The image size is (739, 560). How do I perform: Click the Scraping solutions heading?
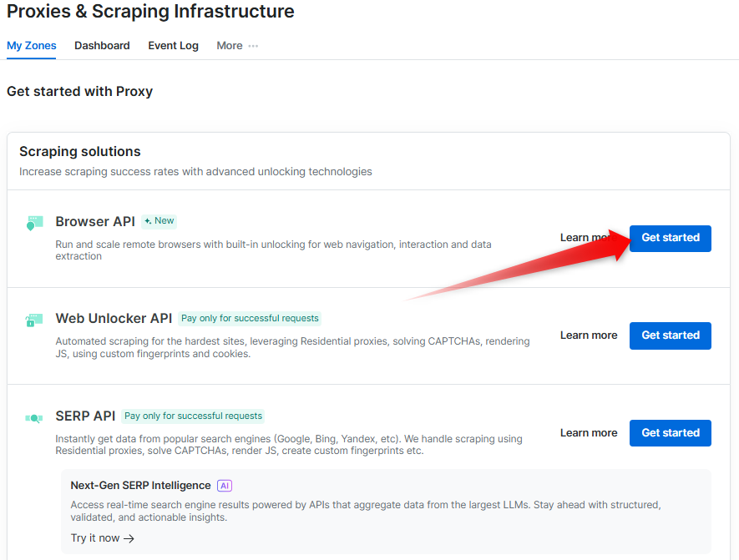tap(79, 152)
